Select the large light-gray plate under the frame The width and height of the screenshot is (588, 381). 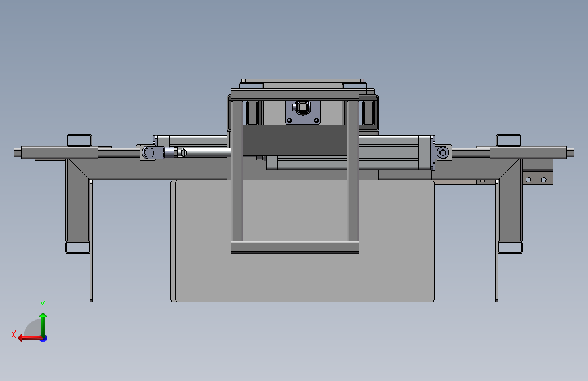click(x=302, y=241)
